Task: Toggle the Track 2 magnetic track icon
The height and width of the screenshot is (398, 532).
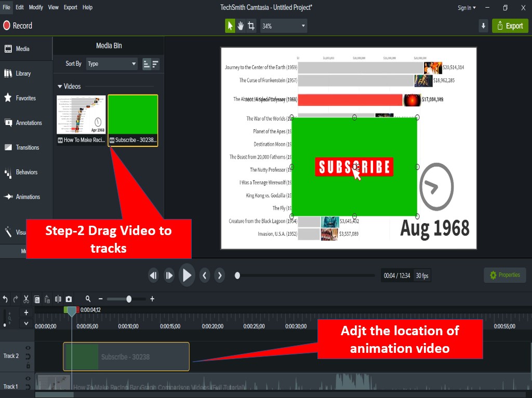Action: click(28, 356)
